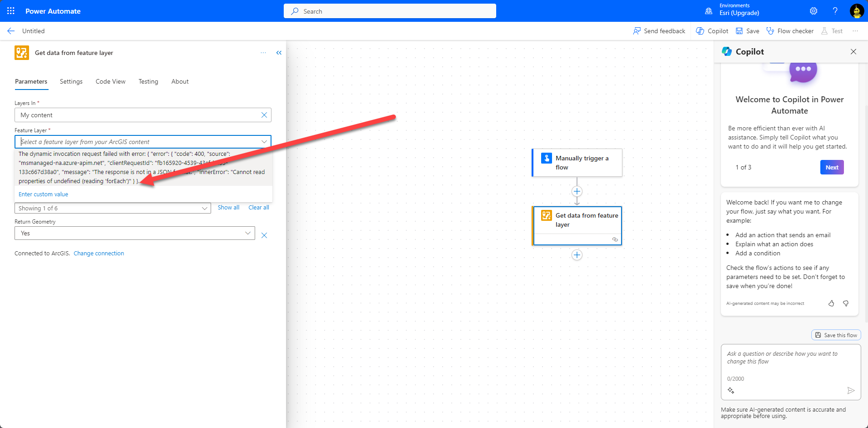Open the Copilot sparkle prompt suggestions
The width and height of the screenshot is (868, 428).
731,390
